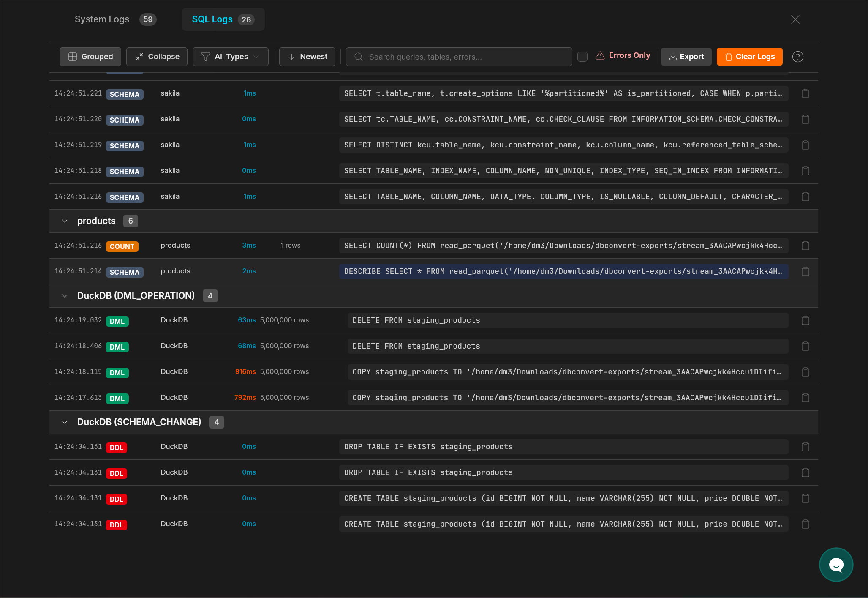Select the SELECT COUNT(*) query text
The width and height of the screenshot is (868, 598).
click(x=563, y=246)
